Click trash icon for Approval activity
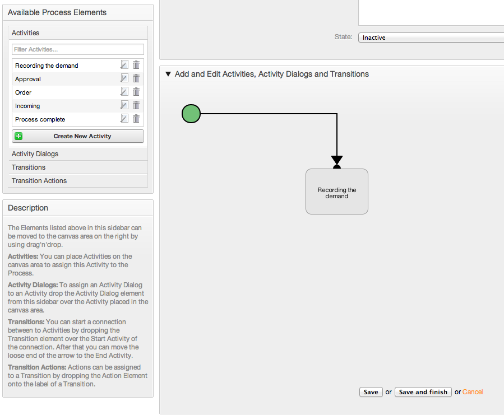 pyautogui.click(x=136, y=78)
